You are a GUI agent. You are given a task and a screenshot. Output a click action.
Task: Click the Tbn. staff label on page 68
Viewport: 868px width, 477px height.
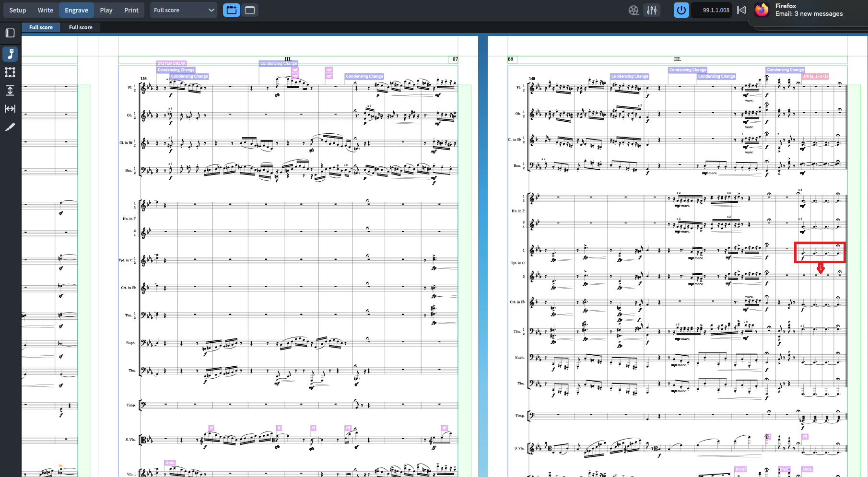pyautogui.click(x=517, y=331)
